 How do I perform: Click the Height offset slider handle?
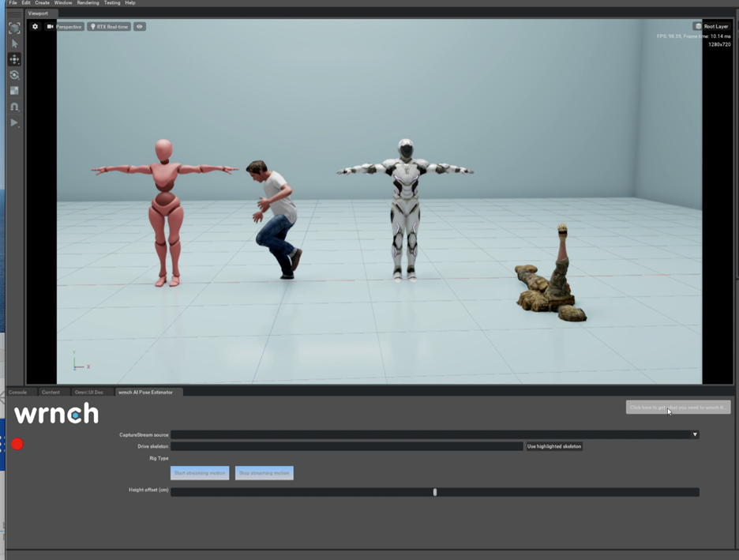435,492
